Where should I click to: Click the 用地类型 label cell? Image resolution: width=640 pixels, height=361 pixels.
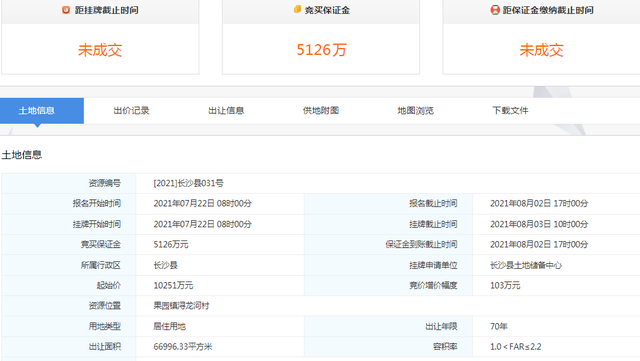pyautogui.click(x=69, y=326)
